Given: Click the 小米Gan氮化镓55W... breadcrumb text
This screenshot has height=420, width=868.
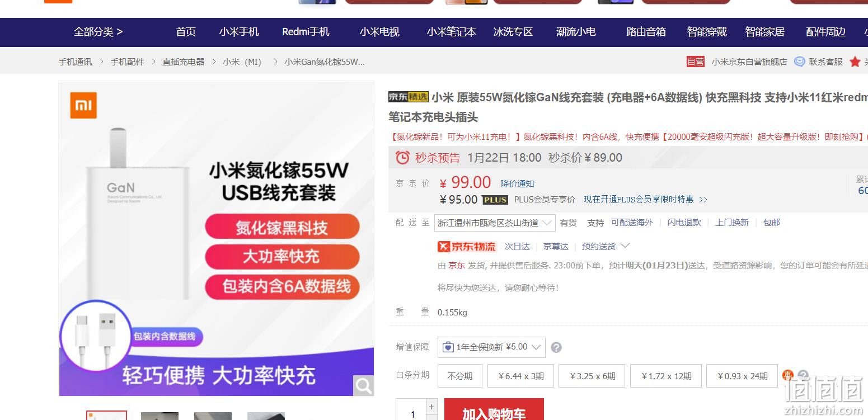Looking at the screenshot, I should (325, 62).
